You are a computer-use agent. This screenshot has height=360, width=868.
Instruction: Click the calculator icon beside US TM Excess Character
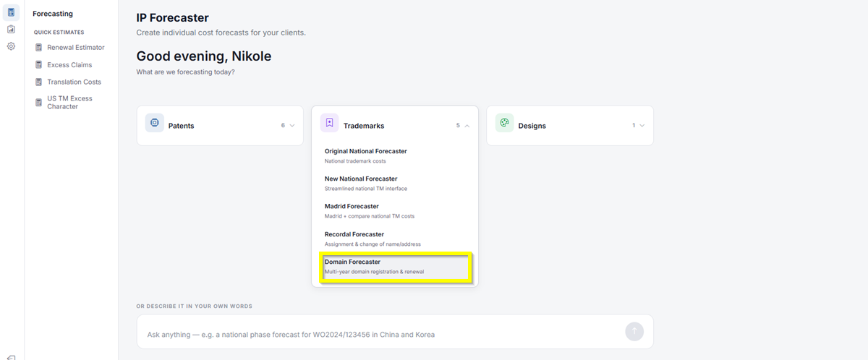[x=39, y=103]
